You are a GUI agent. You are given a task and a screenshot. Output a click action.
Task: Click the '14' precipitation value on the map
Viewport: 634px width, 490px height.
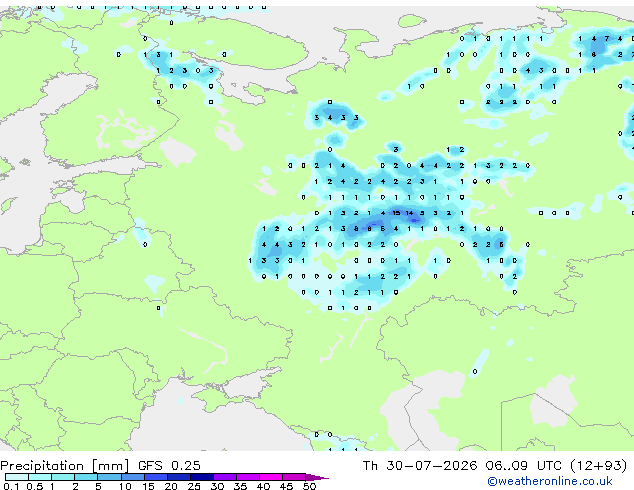pyautogui.click(x=410, y=213)
